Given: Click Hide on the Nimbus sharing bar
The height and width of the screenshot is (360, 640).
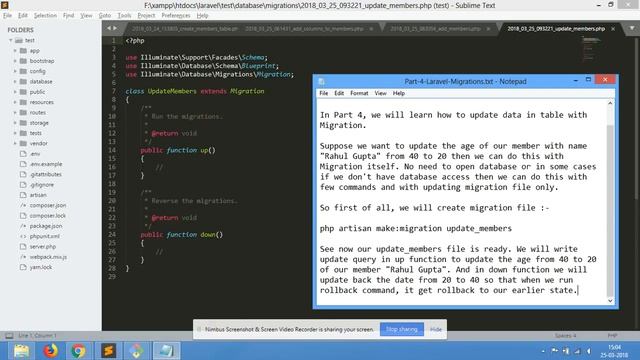Looking at the screenshot, I should [436, 329].
